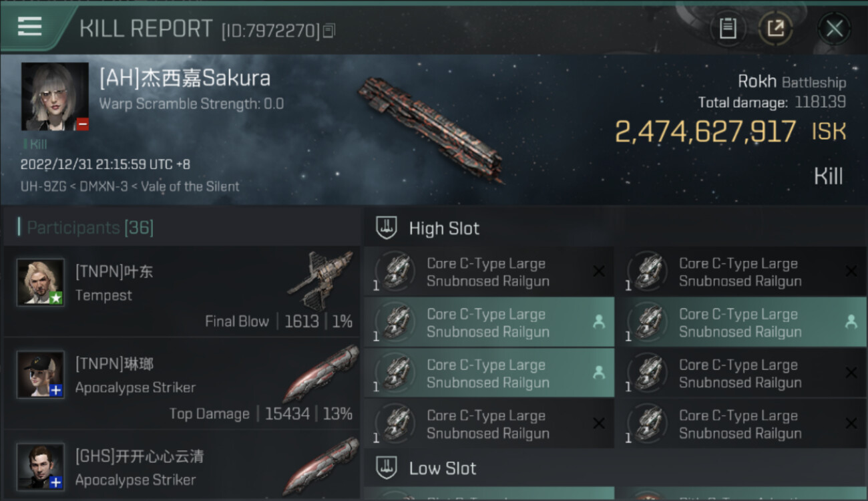Screen dimensions: 868x501
Task: Click the Tempest ship icon
Action: point(320,279)
